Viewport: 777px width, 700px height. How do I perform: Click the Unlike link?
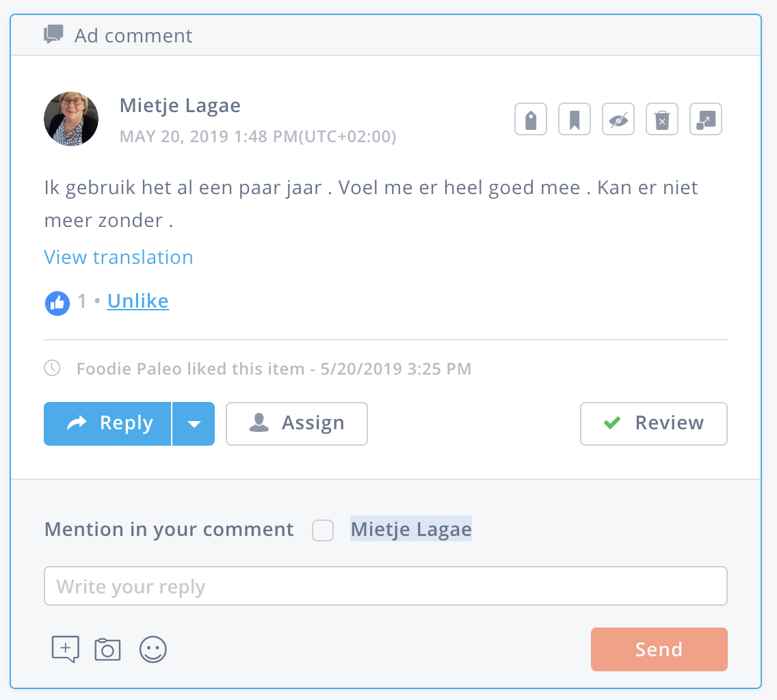coord(138,301)
